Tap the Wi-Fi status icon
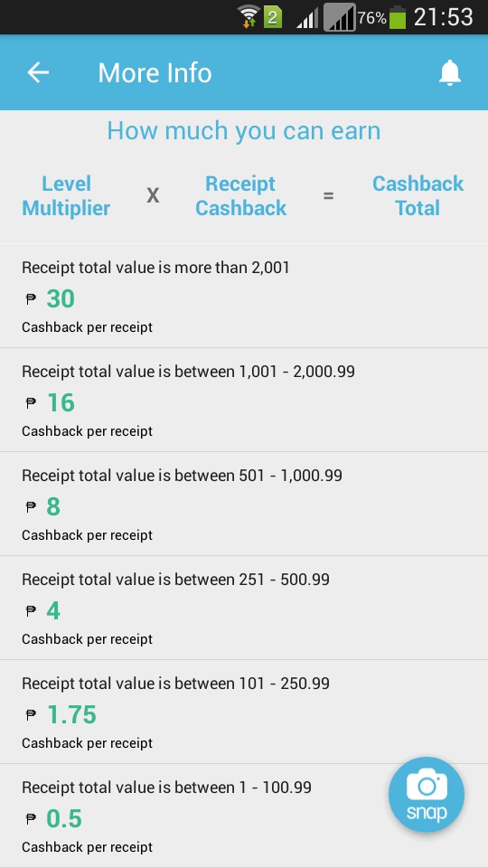This screenshot has width=488, height=868. (249, 16)
